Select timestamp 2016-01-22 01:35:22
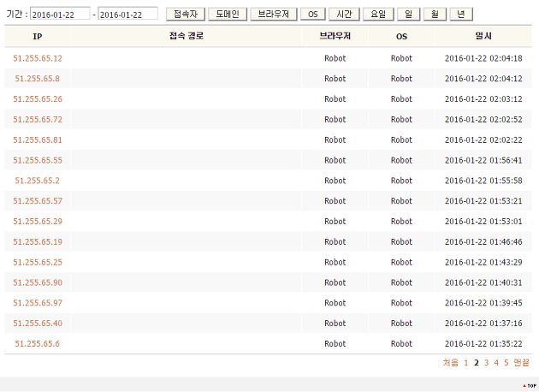 coord(483,343)
